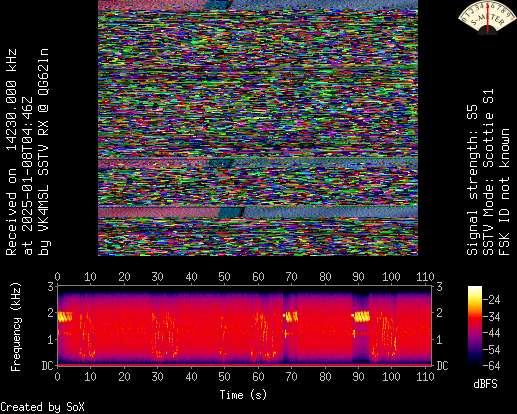This screenshot has height=414, width=517.
Task: Click the 'Signal strength: S5' label
Action: pyautogui.click(x=472, y=180)
